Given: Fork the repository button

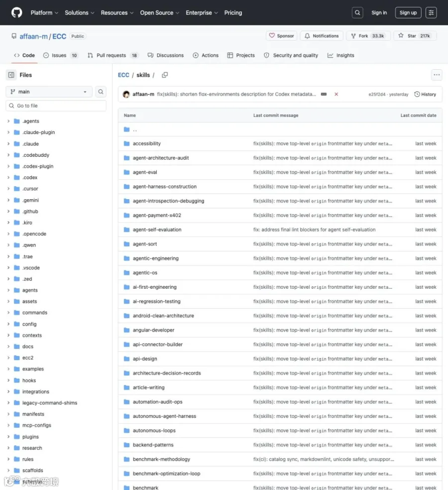Looking at the screenshot, I should [x=368, y=36].
